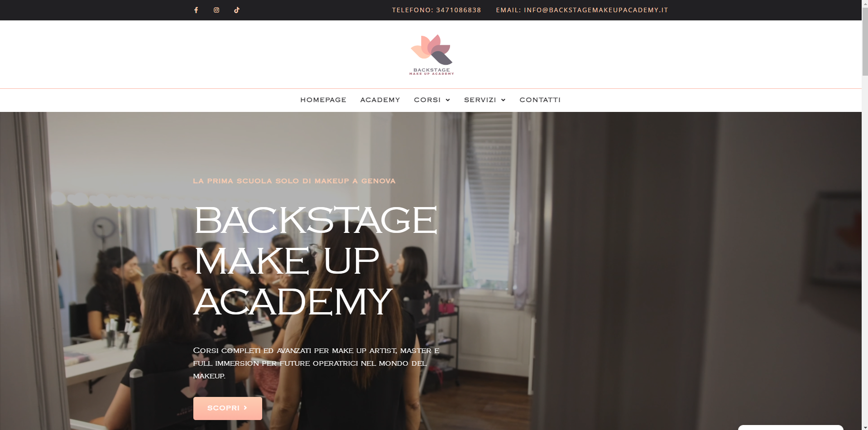Open the TikTok profile icon
Viewport: 868px width, 430px height.
click(237, 10)
